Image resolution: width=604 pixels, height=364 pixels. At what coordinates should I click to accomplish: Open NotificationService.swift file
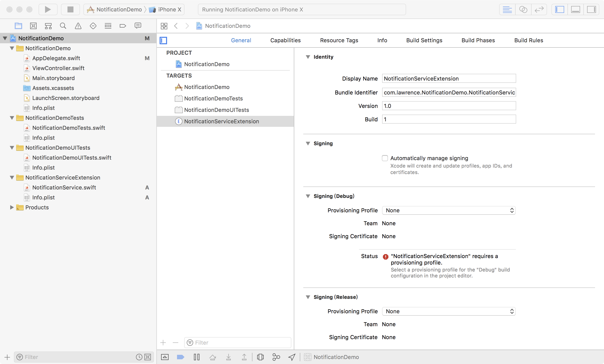pos(64,187)
